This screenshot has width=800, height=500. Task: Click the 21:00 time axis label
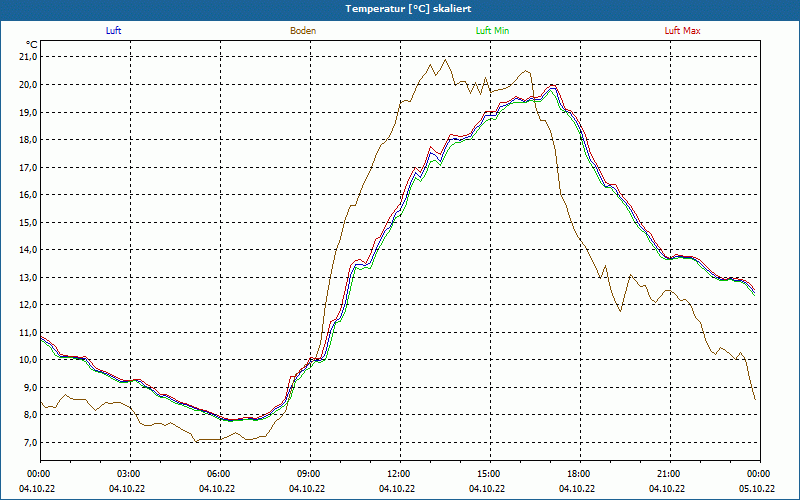pos(670,473)
